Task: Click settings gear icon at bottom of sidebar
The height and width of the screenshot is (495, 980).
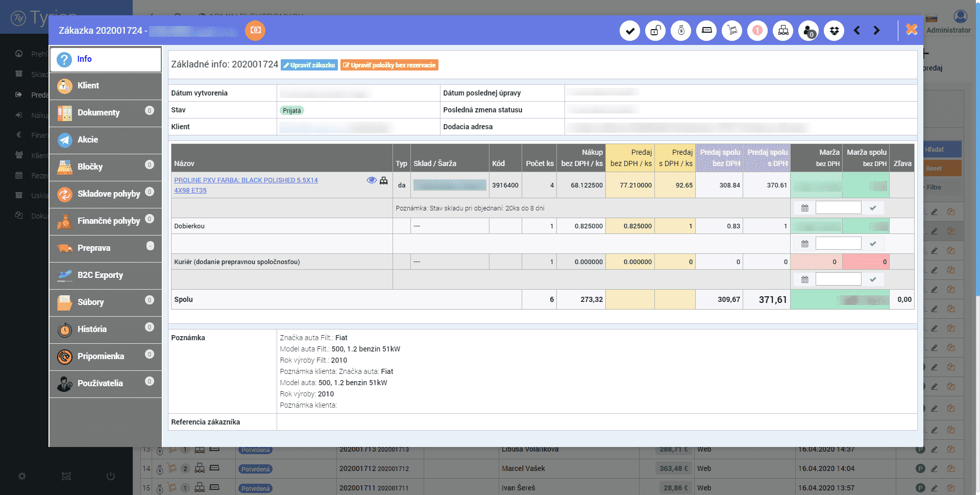Action: tap(22, 476)
